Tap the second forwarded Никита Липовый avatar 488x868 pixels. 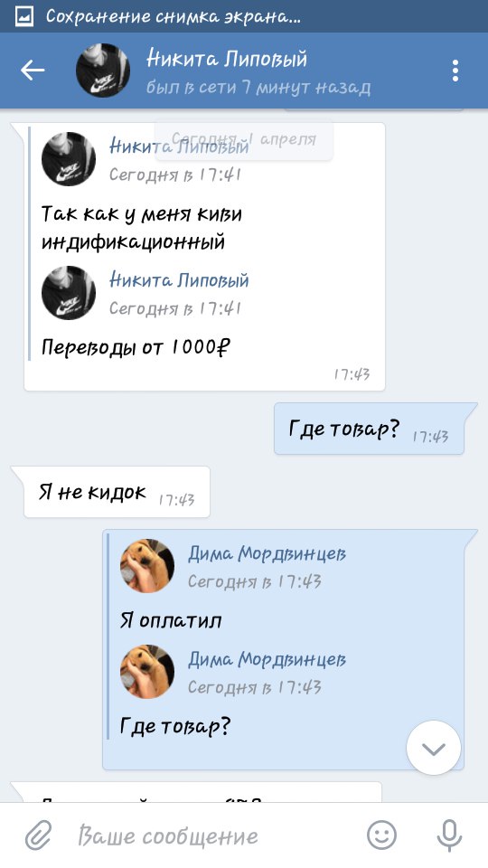click(69, 292)
